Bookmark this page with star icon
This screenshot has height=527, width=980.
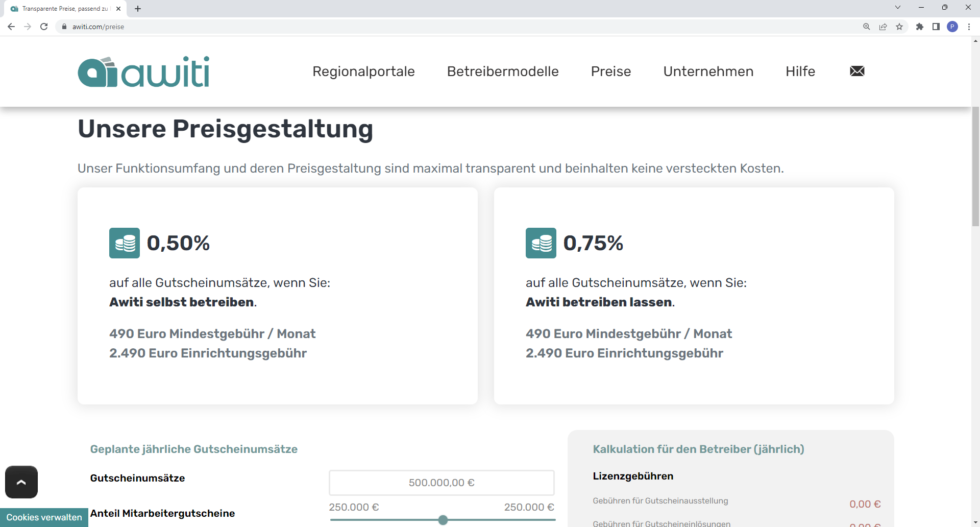[899, 27]
